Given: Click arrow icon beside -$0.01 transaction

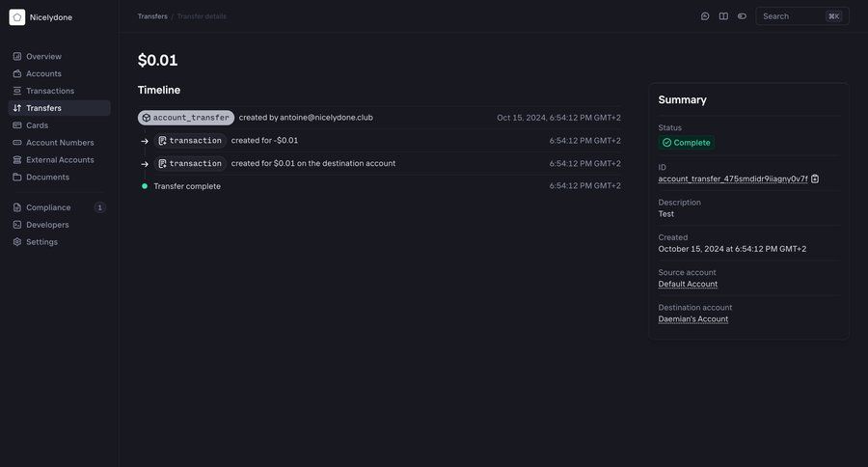Looking at the screenshot, I should [145, 141].
